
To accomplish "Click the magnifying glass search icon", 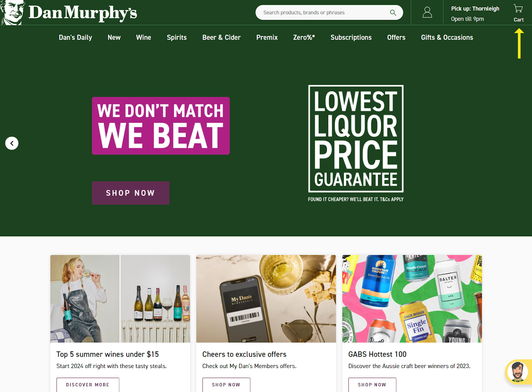I will [x=393, y=13].
